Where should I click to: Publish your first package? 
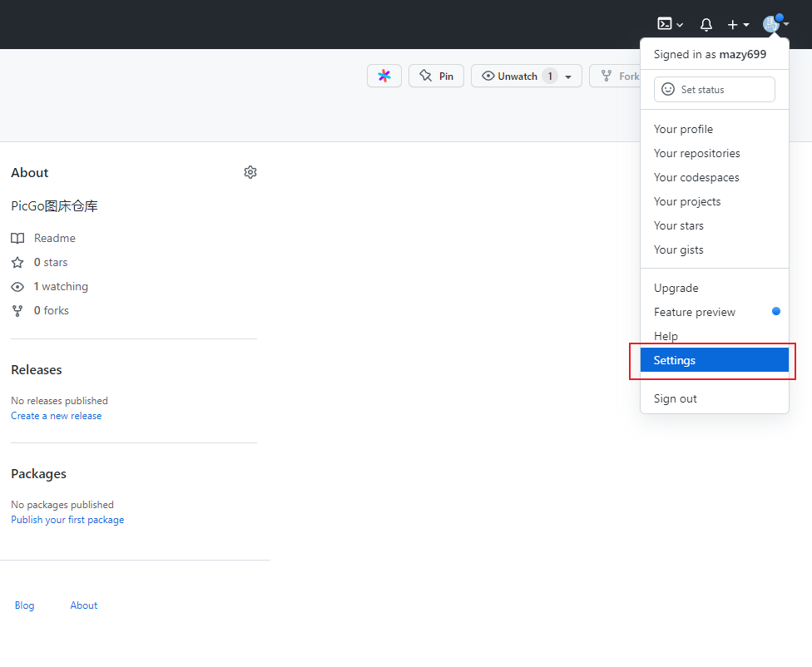coord(68,520)
